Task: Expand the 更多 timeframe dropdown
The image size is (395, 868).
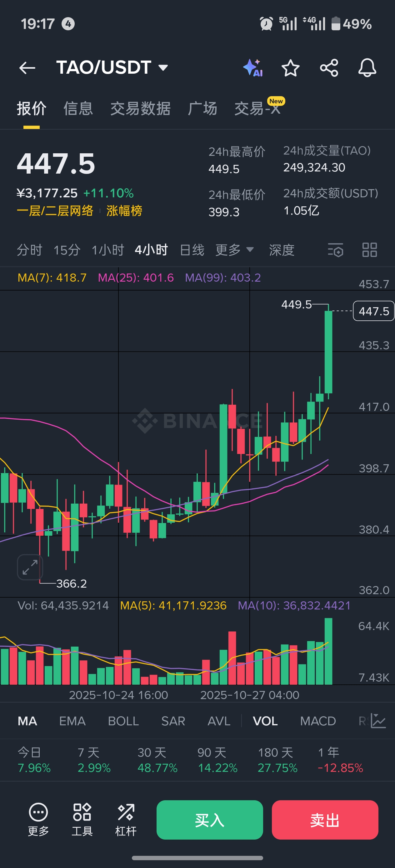Action: pyautogui.click(x=234, y=250)
